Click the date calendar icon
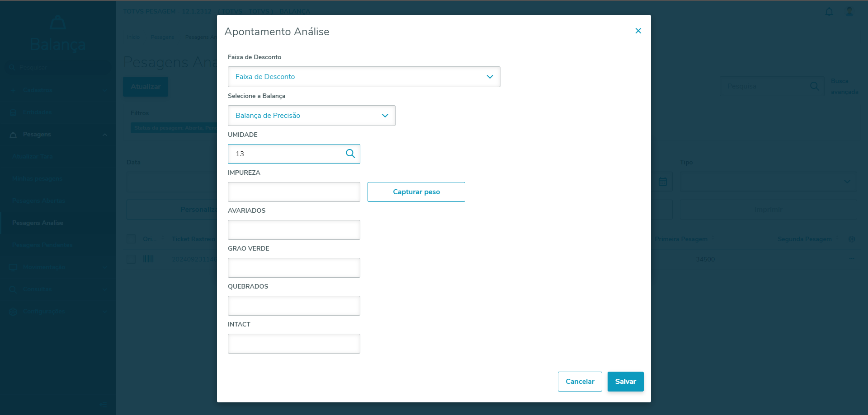The width and height of the screenshot is (868, 415). (663, 182)
